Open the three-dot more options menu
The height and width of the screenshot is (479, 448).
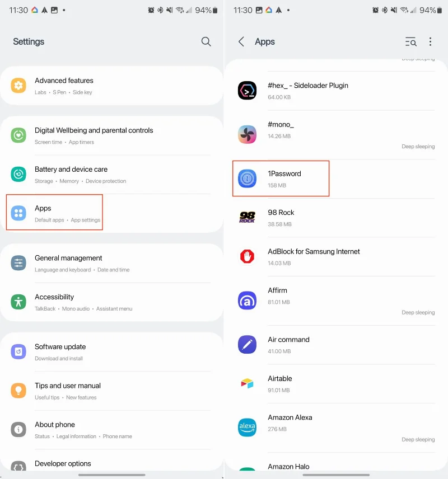(430, 42)
